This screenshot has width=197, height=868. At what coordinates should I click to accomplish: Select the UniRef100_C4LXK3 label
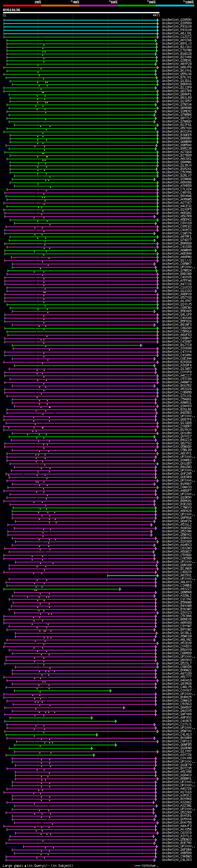pos(177,860)
